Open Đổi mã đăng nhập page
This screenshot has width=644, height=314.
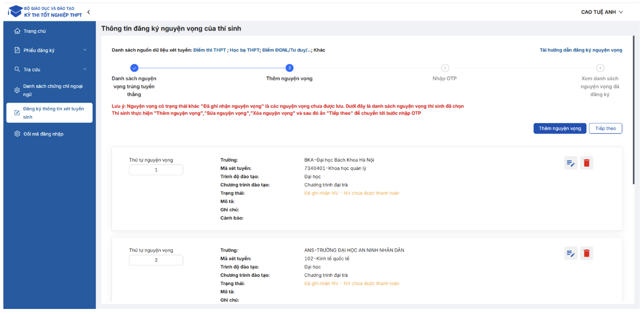(43, 134)
